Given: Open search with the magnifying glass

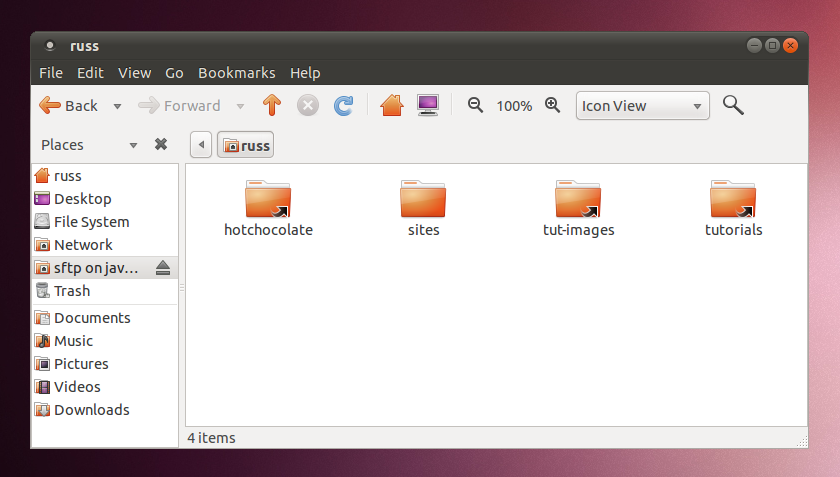Looking at the screenshot, I should point(733,105).
